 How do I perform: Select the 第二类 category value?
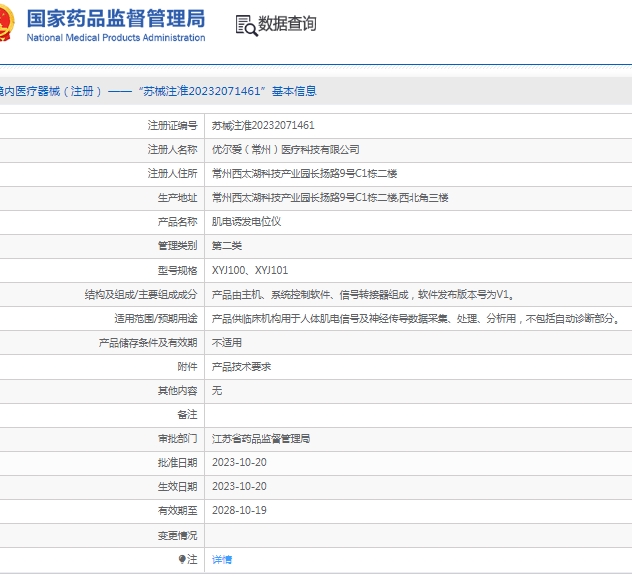click(x=227, y=246)
